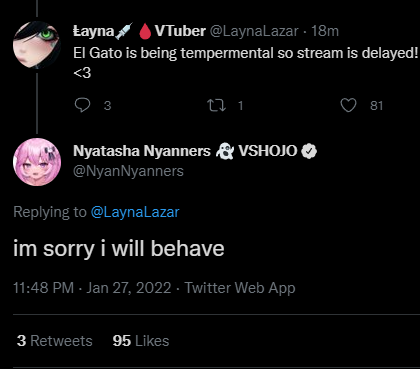This screenshot has width=420, height=369.
Task: Click the 'im sorry i will behave' text
Action: [119, 249]
